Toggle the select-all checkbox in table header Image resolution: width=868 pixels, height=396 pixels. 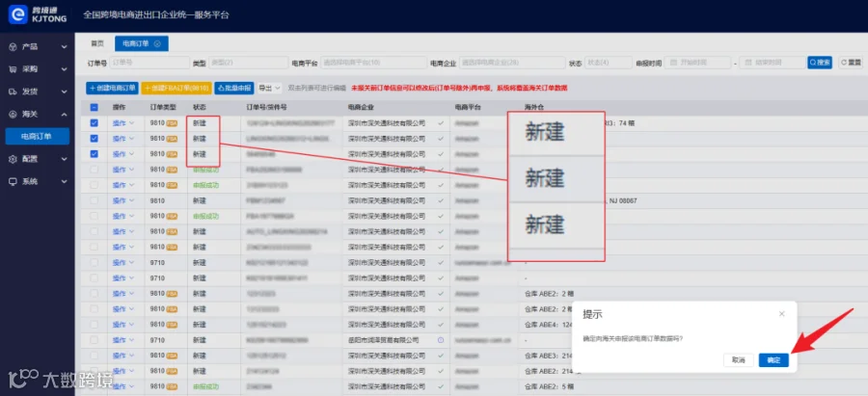tap(95, 107)
